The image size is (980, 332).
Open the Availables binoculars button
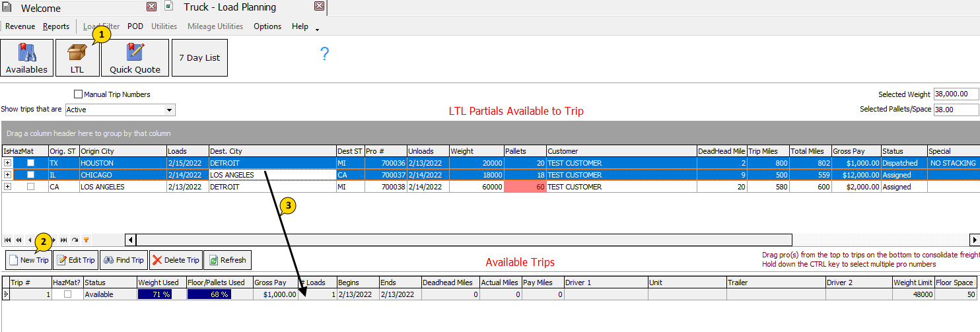pos(26,58)
